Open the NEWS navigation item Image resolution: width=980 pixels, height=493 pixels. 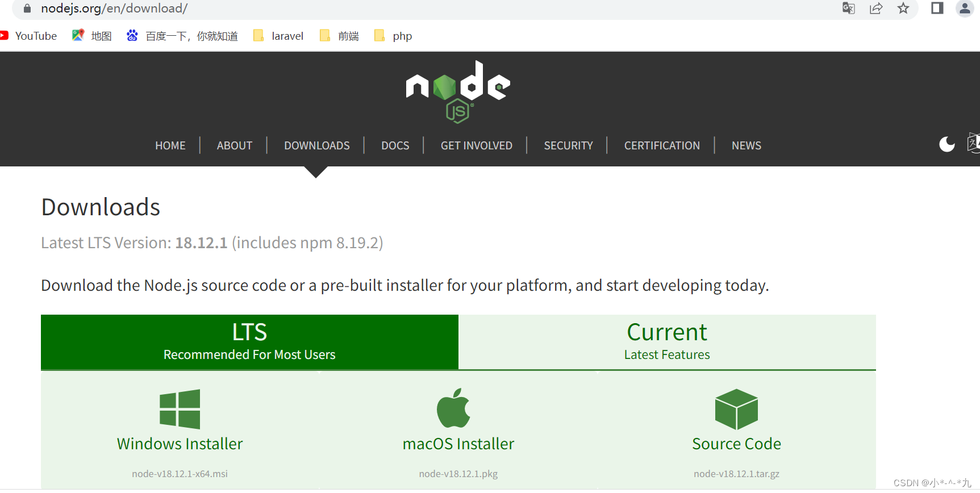click(x=747, y=145)
